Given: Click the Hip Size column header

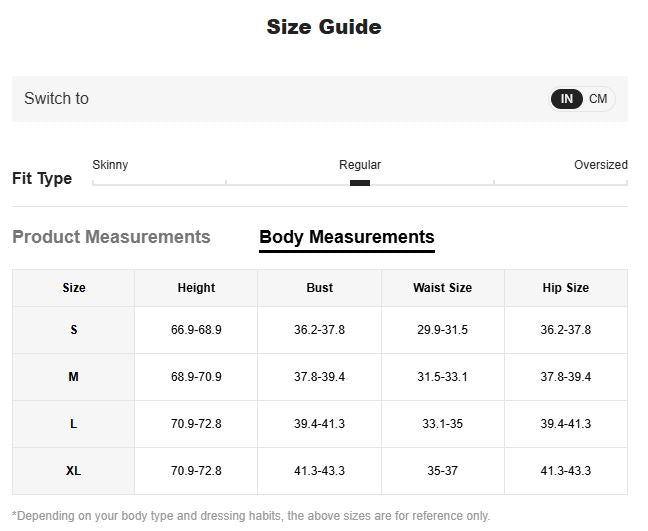Looking at the screenshot, I should click(565, 288).
